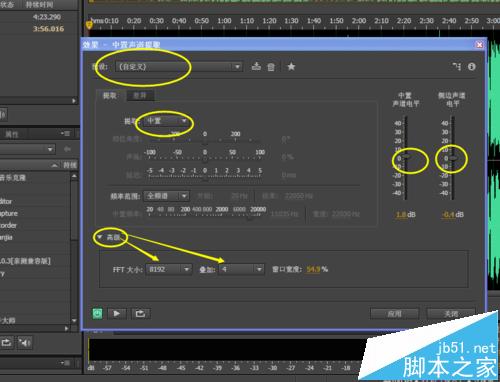Viewport: 500px width, 382px height.
Task: Edit center channel level 1.8 dB value
Action: pyautogui.click(x=400, y=215)
